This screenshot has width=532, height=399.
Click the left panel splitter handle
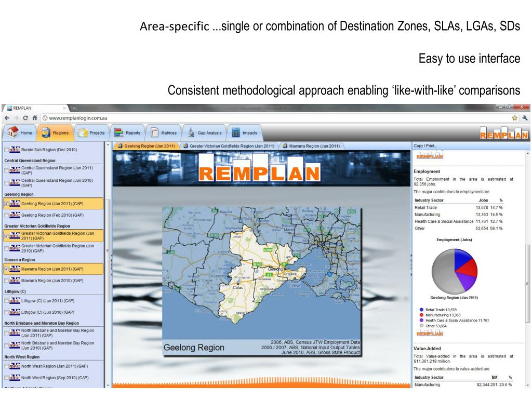click(x=111, y=264)
